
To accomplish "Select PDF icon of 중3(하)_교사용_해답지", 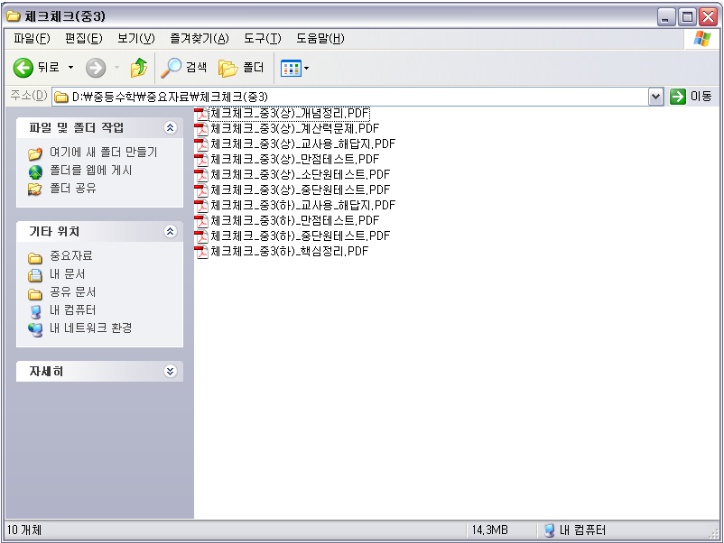I will 201,205.
